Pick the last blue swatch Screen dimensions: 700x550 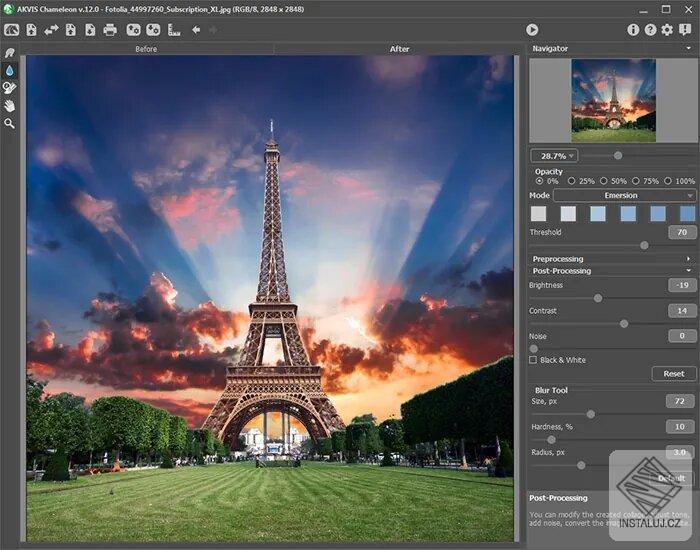pyautogui.click(x=688, y=213)
